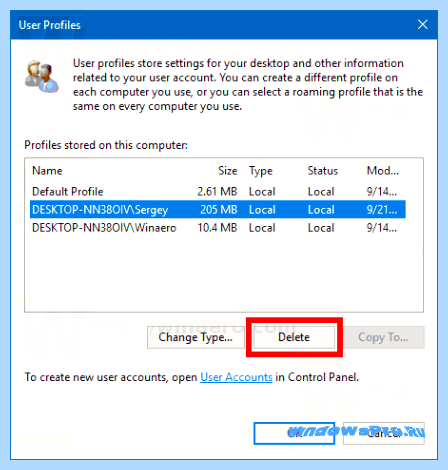The height and width of the screenshot is (470, 448).
Task: Click the Status column header
Action: point(323,171)
